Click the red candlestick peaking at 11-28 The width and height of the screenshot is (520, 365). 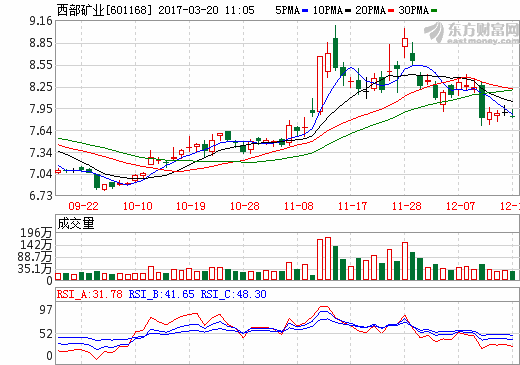tap(405, 42)
